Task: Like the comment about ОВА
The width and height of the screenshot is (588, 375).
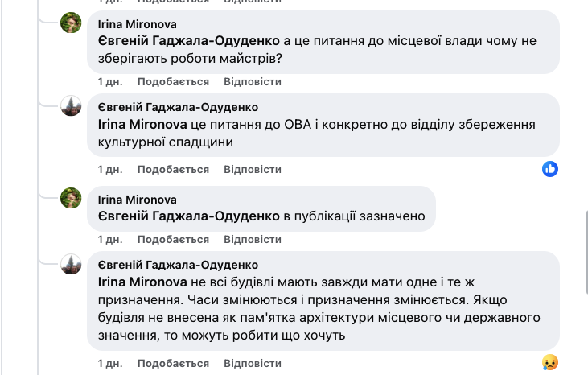Action: pos(173,170)
